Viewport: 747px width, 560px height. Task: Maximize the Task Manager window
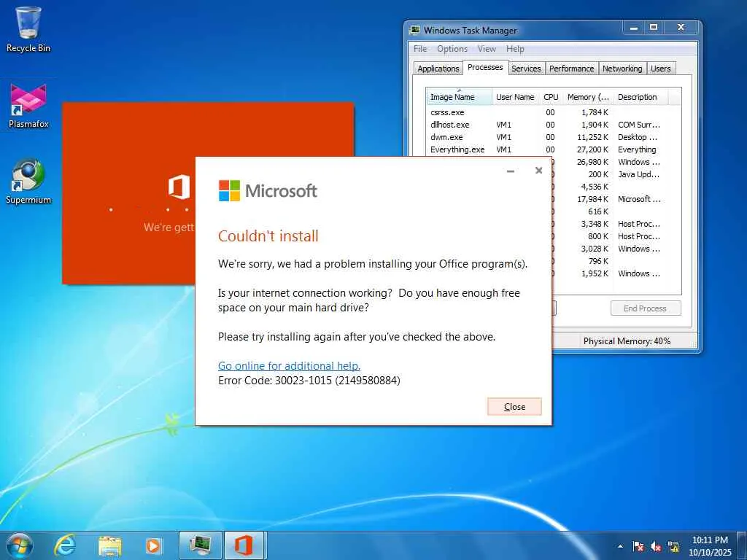coord(654,28)
